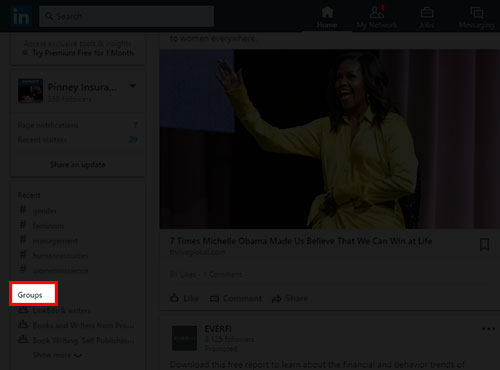Share the Michelle Obama post
The image size is (500, 370).
pyautogui.click(x=290, y=298)
